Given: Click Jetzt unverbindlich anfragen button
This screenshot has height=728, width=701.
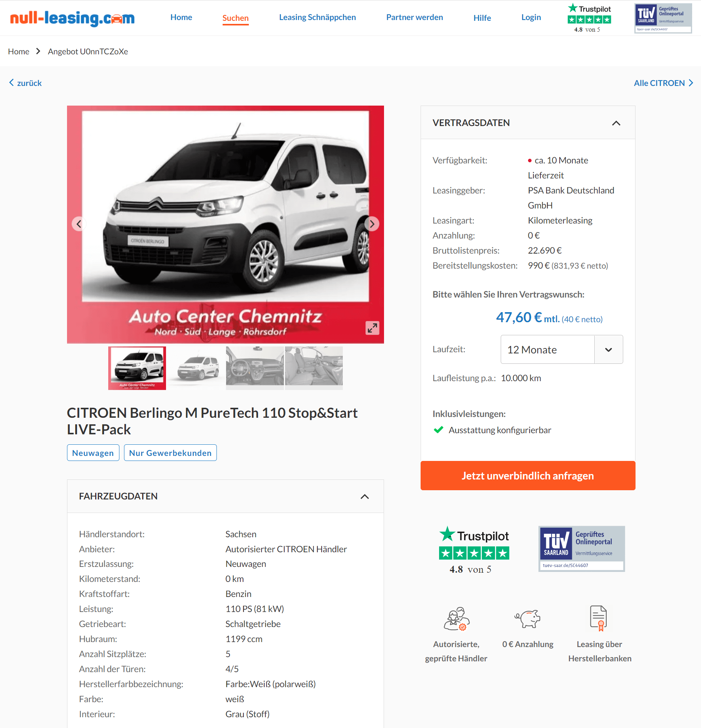Looking at the screenshot, I should pos(528,476).
